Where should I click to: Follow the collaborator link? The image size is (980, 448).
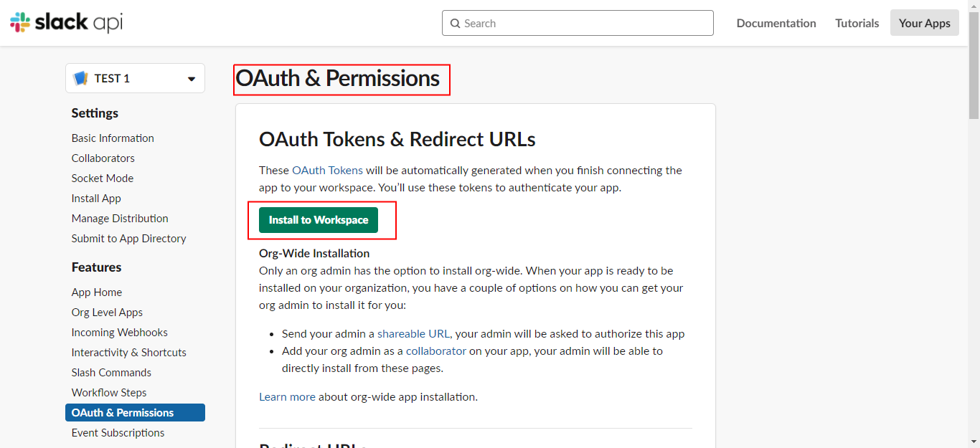click(436, 351)
